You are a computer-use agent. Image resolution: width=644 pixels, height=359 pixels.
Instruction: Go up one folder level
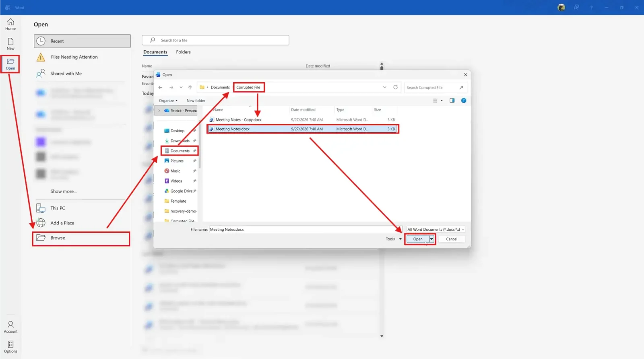pos(190,87)
